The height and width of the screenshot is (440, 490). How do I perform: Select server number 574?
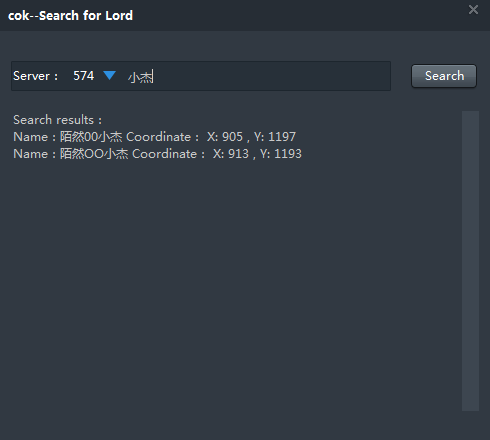coord(84,76)
